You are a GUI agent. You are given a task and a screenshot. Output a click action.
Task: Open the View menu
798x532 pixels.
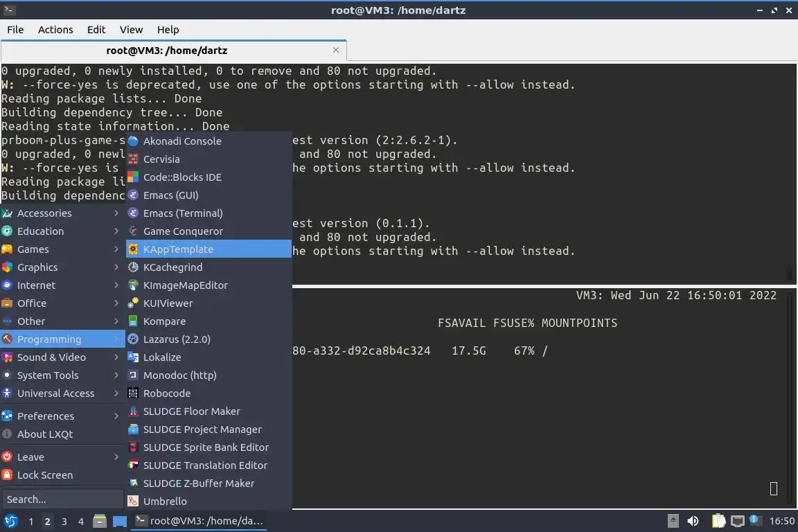tap(132, 30)
